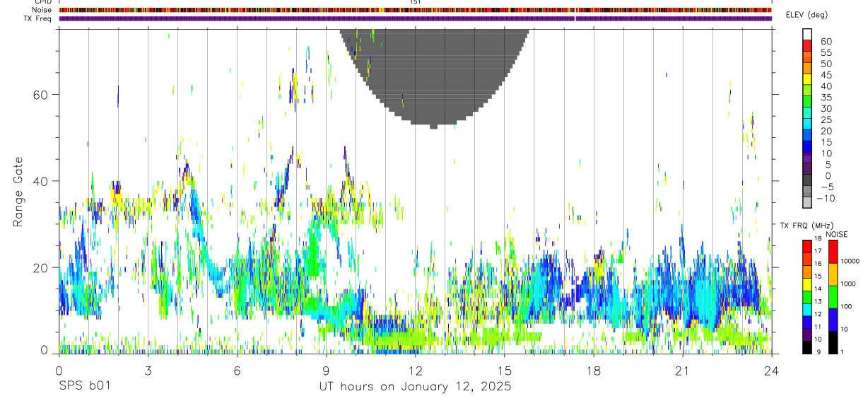This screenshot has height=401, width=868.
Task: Click the 100 label on NOISE legend
Action: 847,307
